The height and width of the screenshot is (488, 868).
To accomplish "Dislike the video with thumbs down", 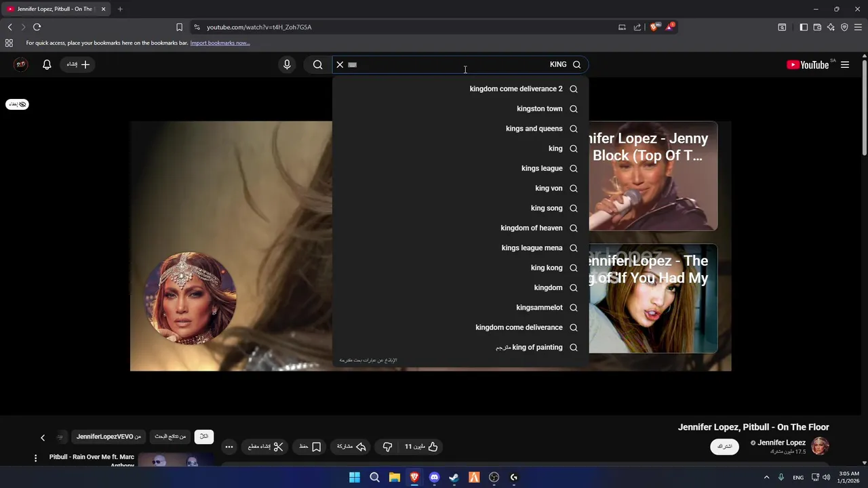I will coord(387,447).
